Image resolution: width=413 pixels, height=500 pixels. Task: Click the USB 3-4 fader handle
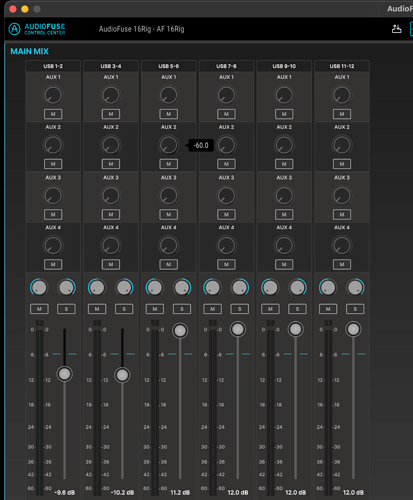(122, 375)
